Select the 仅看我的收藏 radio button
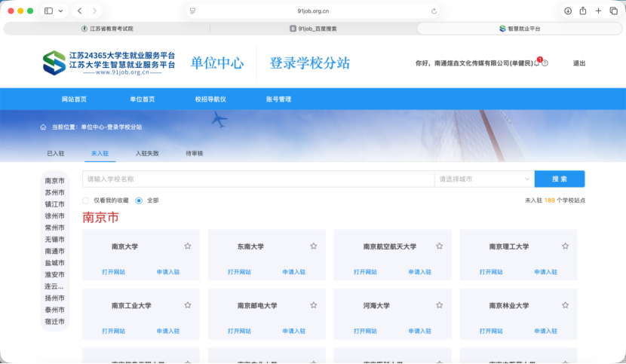 point(85,200)
